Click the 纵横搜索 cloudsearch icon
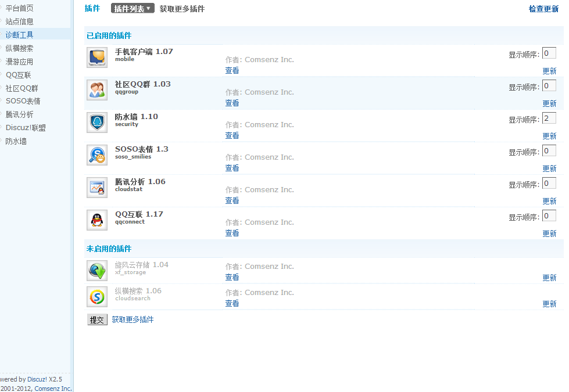The width and height of the screenshot is (569, 392). click(97, 297)
